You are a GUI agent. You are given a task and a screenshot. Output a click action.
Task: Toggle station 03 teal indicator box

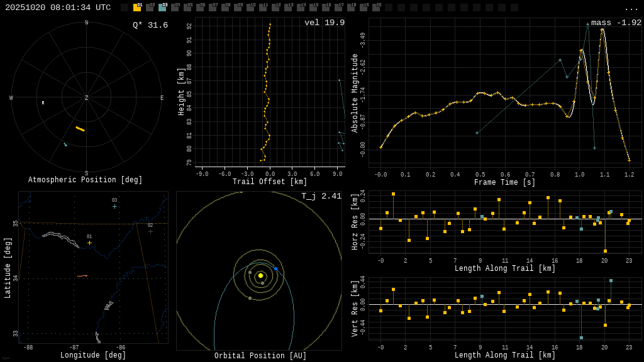pos(162,8)
